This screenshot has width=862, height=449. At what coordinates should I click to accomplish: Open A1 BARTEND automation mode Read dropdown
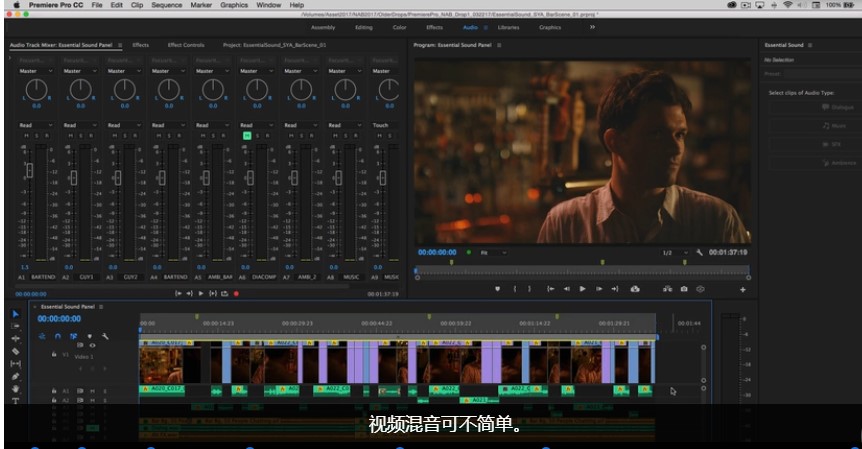point(36,125)
